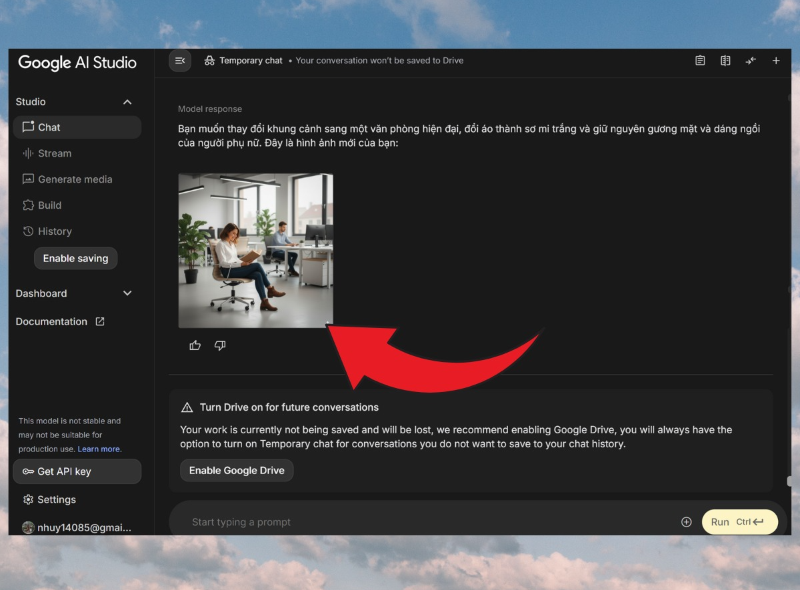Click the external link icon next to Documentation

click(x=100, y=322)
